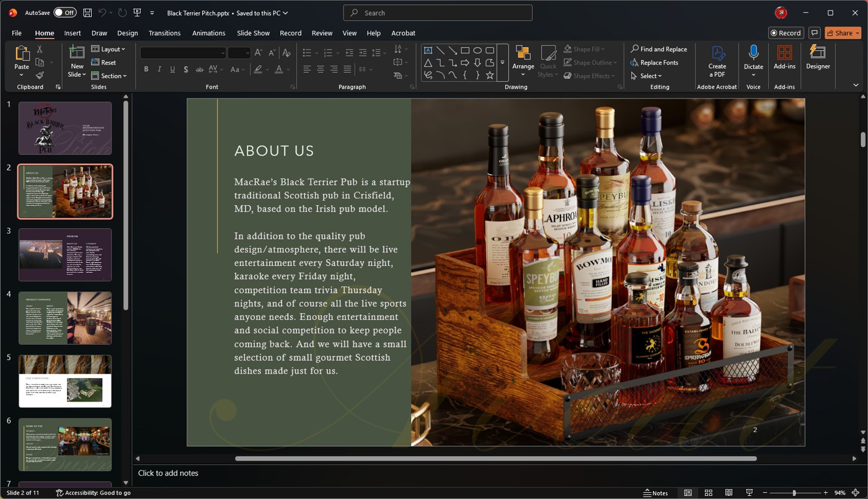Toggle the Notes pane in status bar
Screen dimensions: 868x499
[656, 493]
